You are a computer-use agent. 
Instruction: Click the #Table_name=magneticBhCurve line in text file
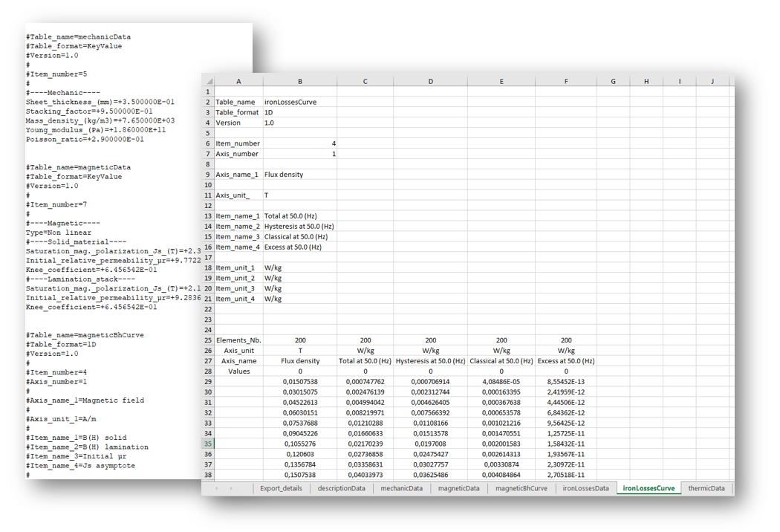click(x=85, y=335)
